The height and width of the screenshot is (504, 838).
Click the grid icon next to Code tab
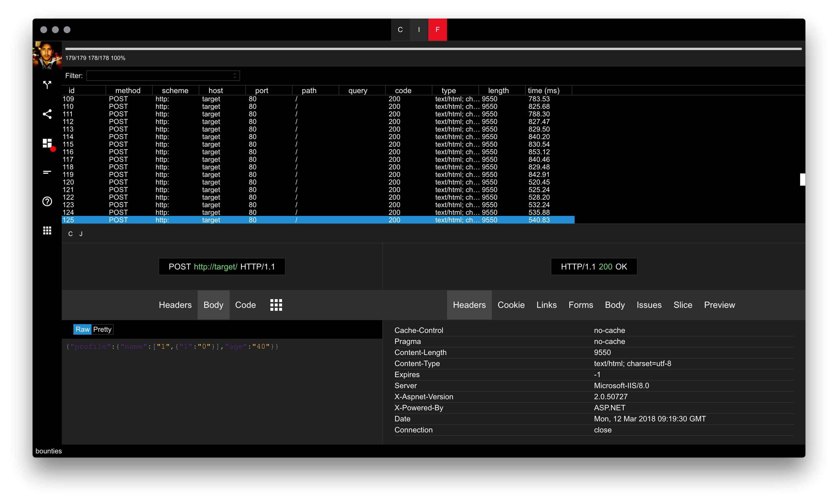pos(276,305)
